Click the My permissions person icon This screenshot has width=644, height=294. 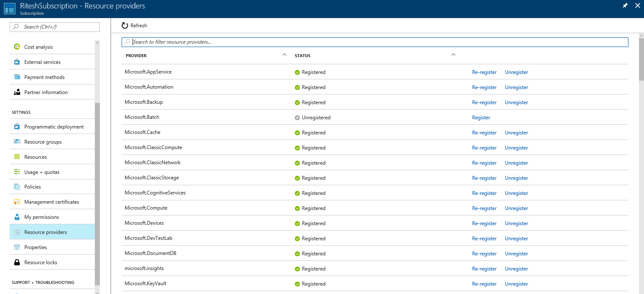pyautogui.click(x=17, y=217)
